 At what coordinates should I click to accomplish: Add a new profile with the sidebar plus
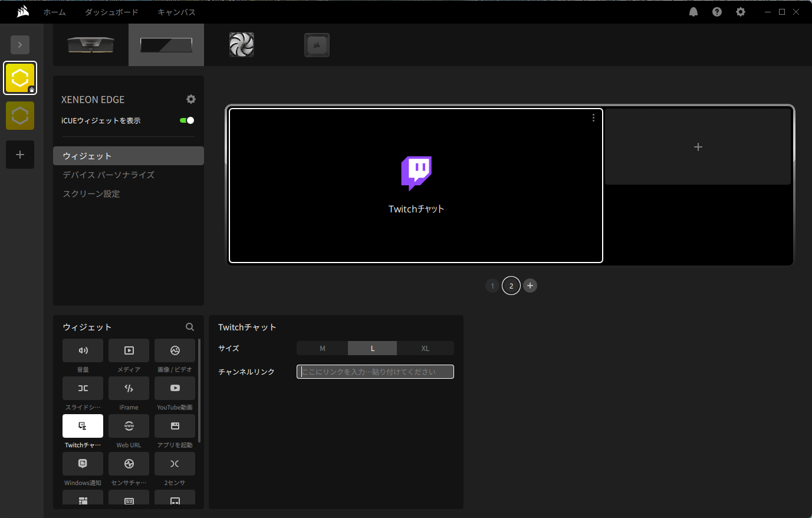(20, 155)
